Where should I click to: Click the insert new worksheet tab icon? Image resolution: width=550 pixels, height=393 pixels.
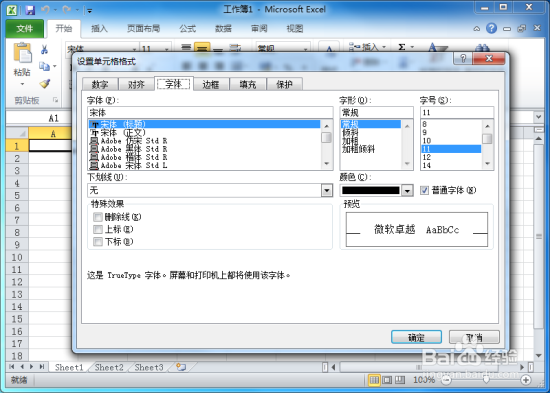coord(181,367)
